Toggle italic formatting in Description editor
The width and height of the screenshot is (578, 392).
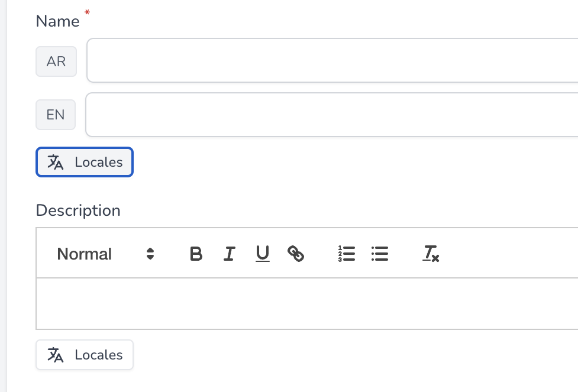[229, 254]
